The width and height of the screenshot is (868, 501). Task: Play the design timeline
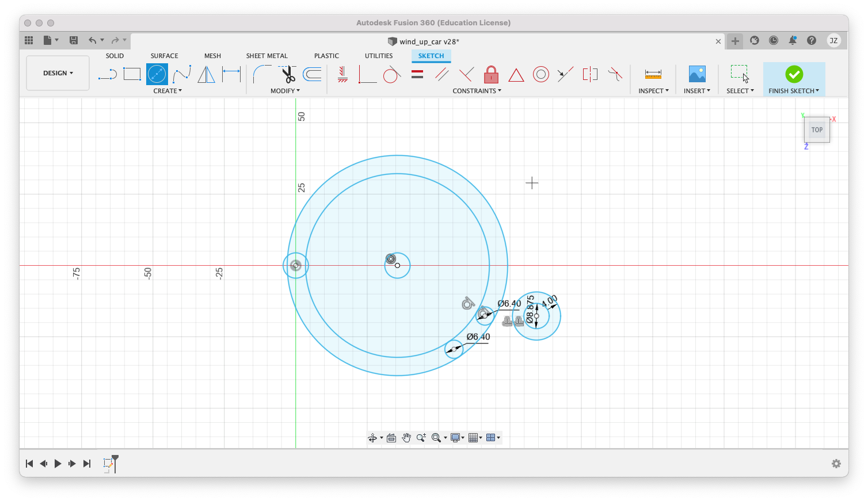pyautogui.click(x=58, y=464)
